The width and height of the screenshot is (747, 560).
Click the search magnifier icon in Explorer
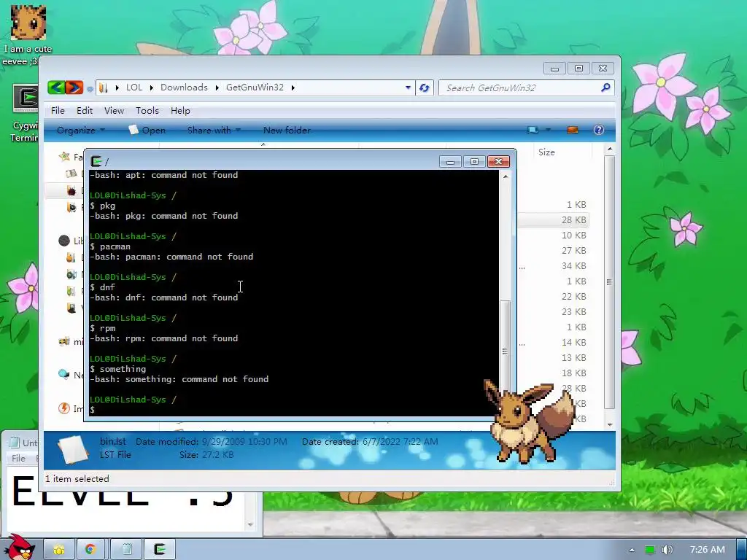[x=605, y=87]
